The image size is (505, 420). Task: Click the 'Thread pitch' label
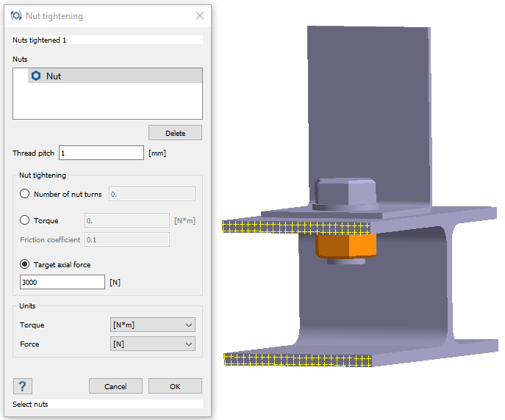pos(33,153)
